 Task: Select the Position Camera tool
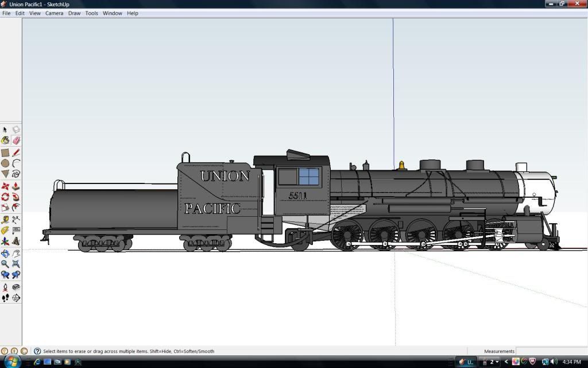tap(5, 287)
